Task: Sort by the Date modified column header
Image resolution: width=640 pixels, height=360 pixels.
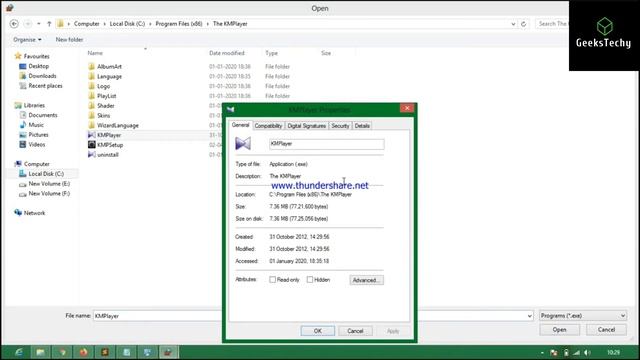Action: pos(227,53)
